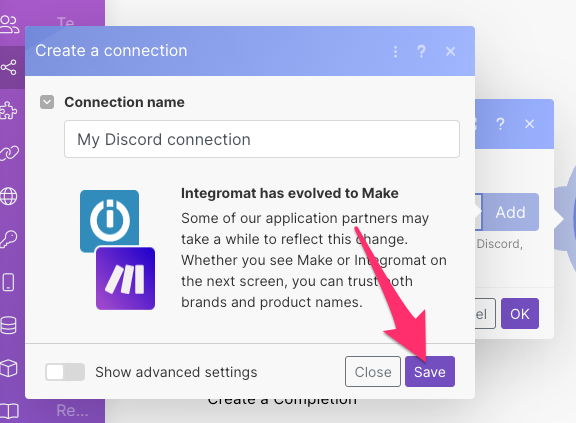Open help for Create a connection dialog
Viewport: 576px width, 423px height.
point(422,51)
